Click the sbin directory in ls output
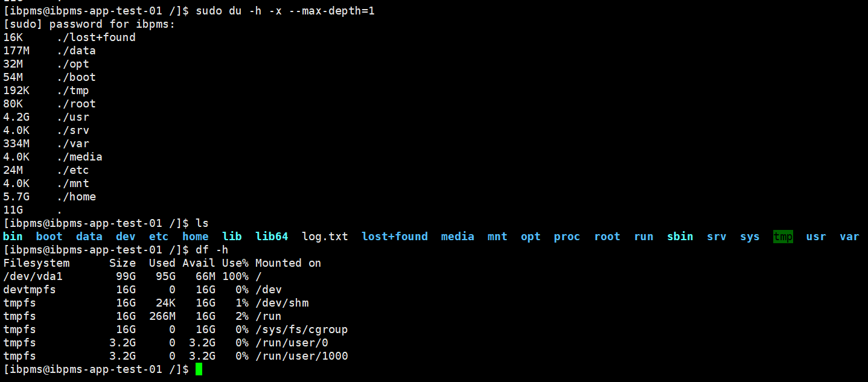Screen dimensions: 868x382 (x=680, y=237)
